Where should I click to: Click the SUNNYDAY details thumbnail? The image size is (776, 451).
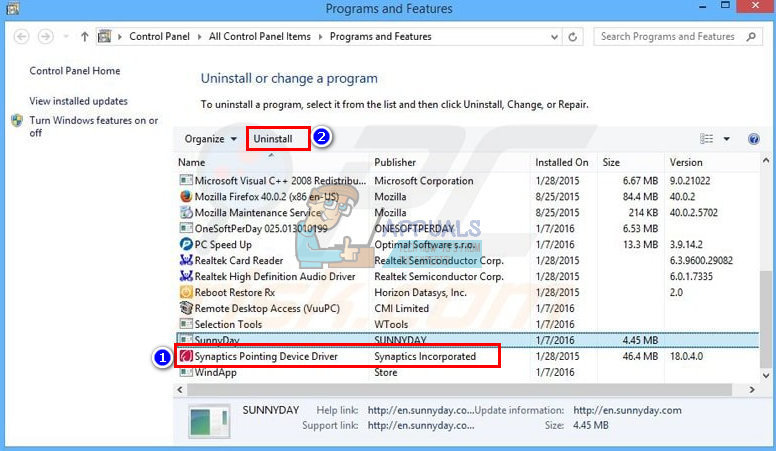[209, 421]
